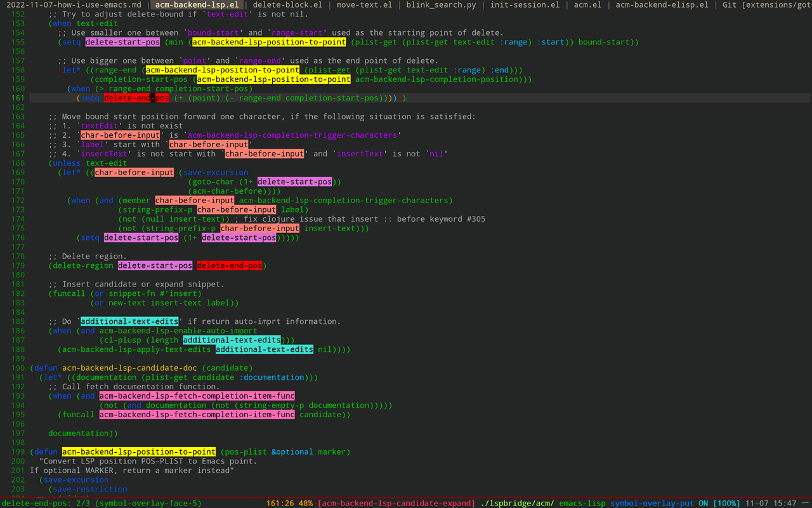Click highlighted char-before-input on line 173
Screen dimensions: 812x508
tap(237, 210)
